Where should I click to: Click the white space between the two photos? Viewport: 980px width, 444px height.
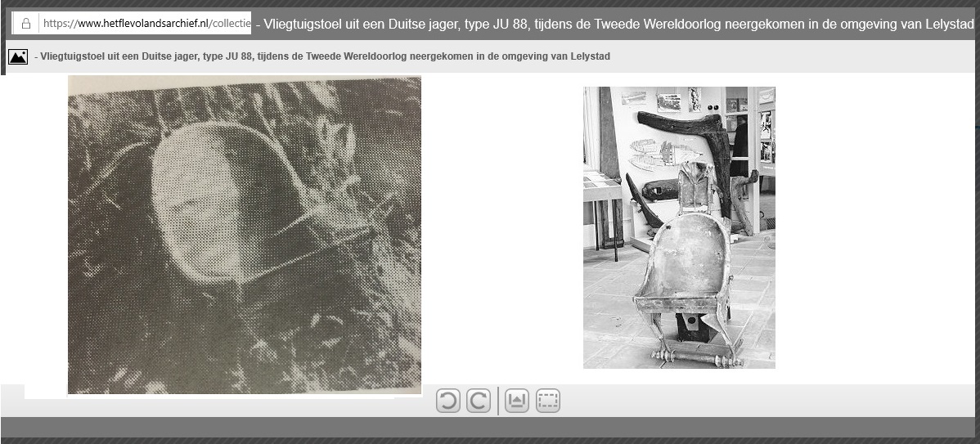pyautogui.click(x=501, y=229)
